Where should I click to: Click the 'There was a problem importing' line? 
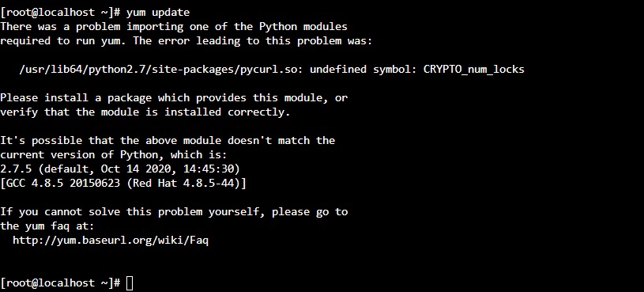pyautogui.click(x=174, y=27)
